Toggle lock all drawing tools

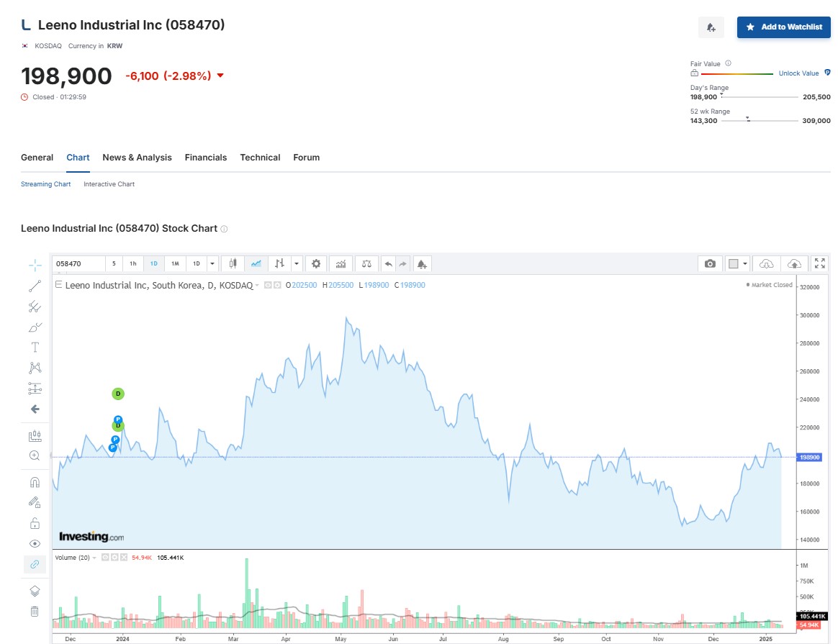35,523
